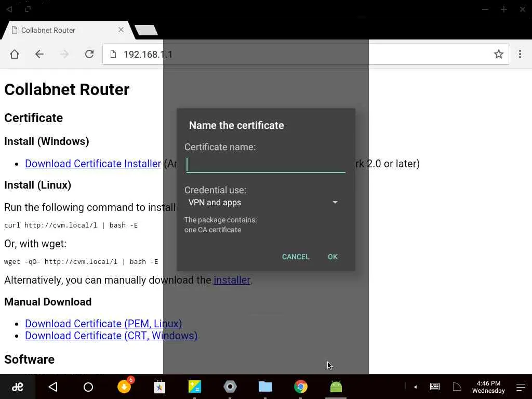532x399 pixels.
Task: Click the green Android icon in taskbar
Action: coord(336,387)
